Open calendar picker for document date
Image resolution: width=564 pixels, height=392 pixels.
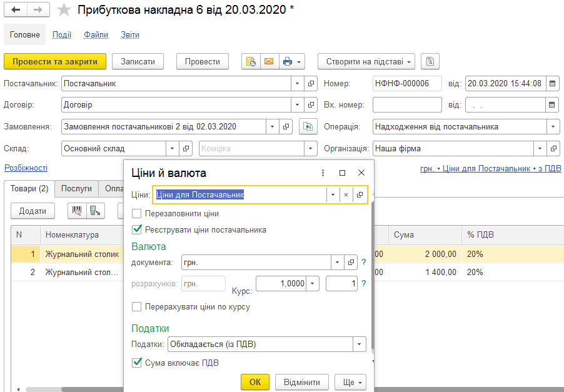pos(553,83)
